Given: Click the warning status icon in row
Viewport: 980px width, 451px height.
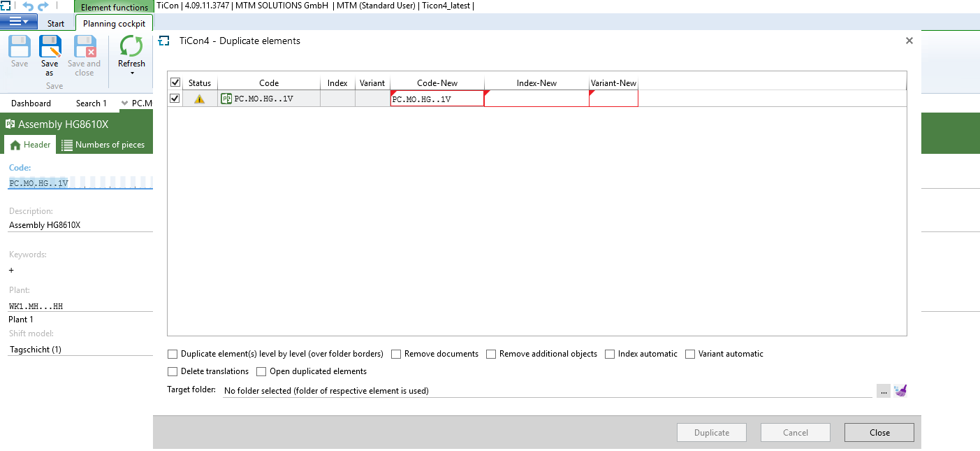Looking at the screenshot, I should click(x=199, y=99).
